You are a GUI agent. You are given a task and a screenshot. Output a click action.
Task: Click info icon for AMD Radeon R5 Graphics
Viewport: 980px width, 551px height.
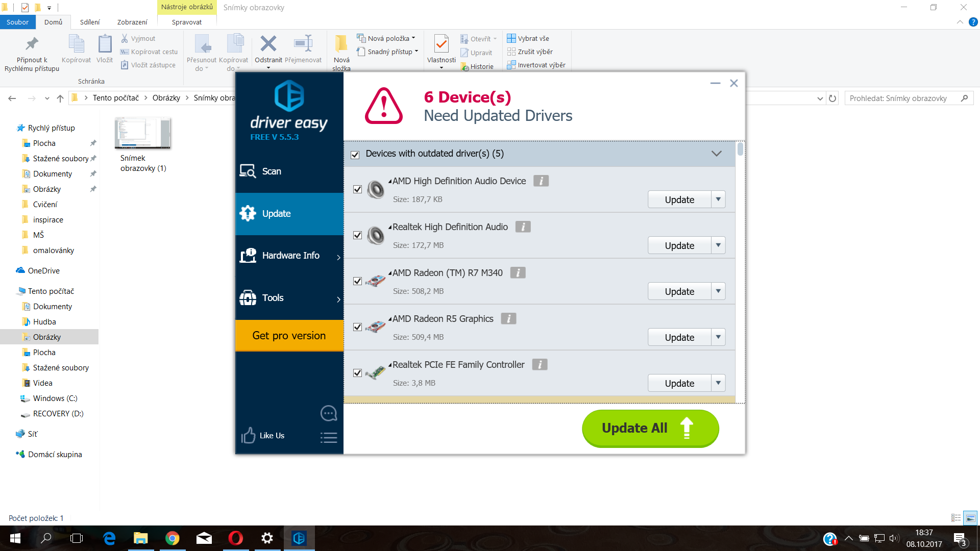click(508, 318)
